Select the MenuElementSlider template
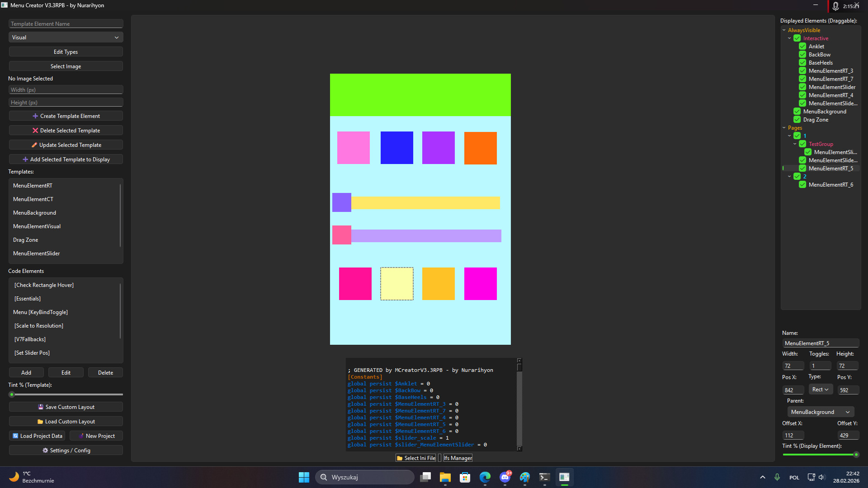 64,253
